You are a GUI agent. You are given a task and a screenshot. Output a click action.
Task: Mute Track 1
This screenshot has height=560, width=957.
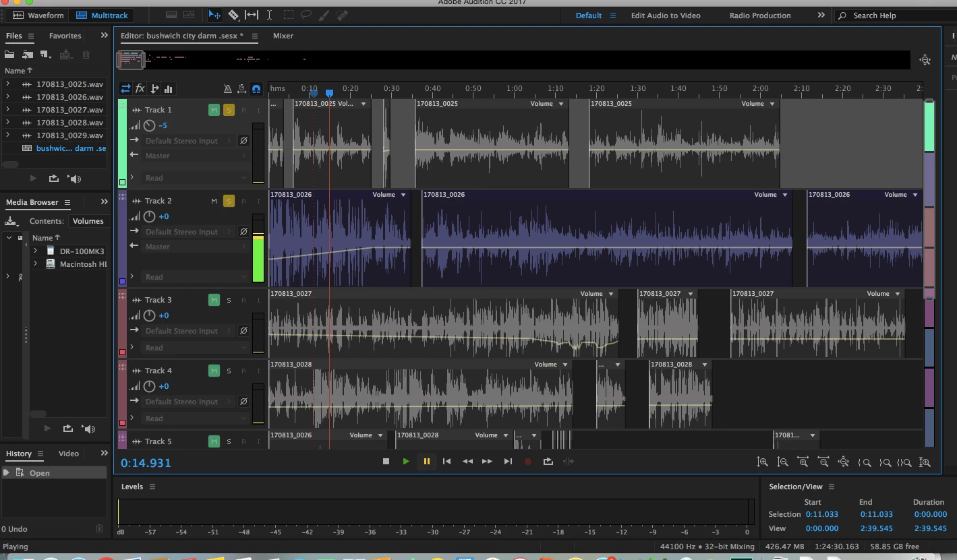[x=214, y=110]
